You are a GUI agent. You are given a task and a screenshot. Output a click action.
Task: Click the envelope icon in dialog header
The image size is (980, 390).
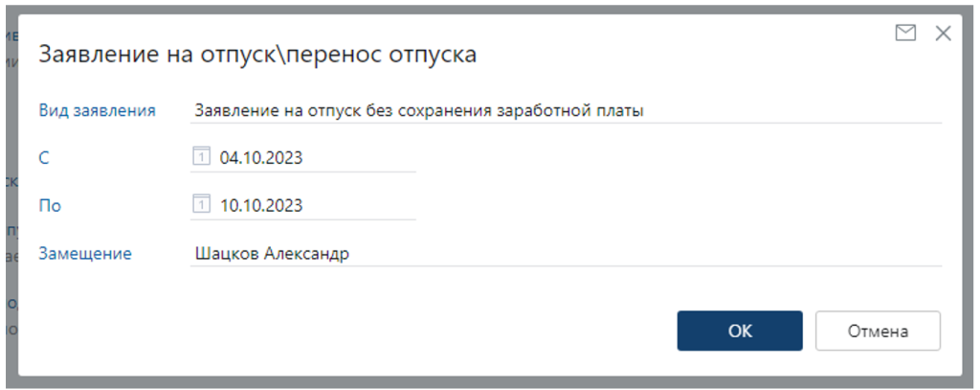(x=905, y=34)
